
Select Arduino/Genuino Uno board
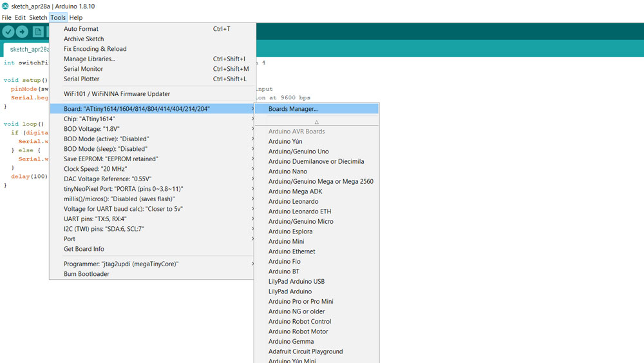coord(317,152)
